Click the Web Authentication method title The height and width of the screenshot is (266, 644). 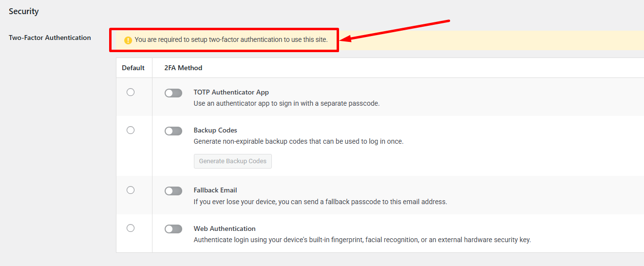tap(225, 228)
